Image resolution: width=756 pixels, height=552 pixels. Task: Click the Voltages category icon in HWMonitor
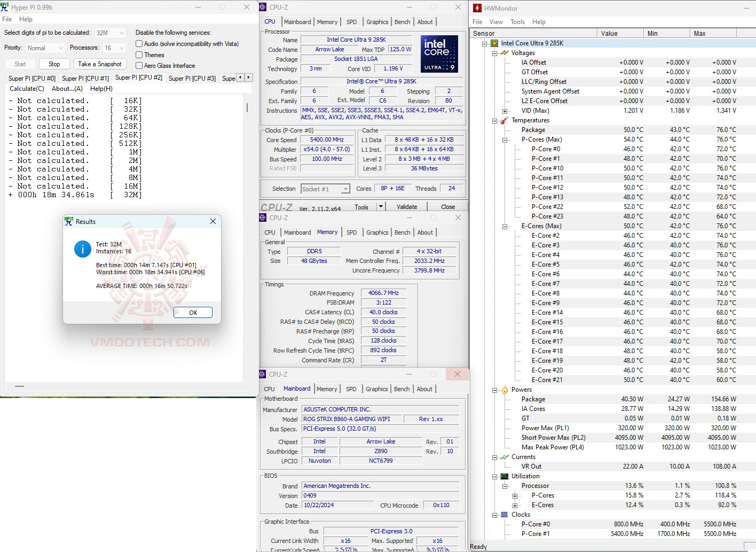coord(505,53)
